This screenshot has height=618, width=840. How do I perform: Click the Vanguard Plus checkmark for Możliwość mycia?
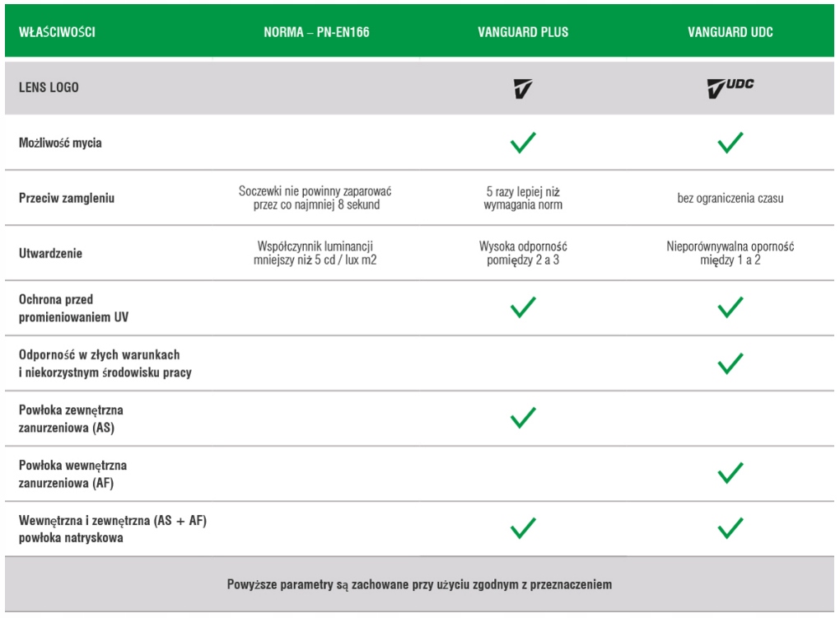click(523, 143)
